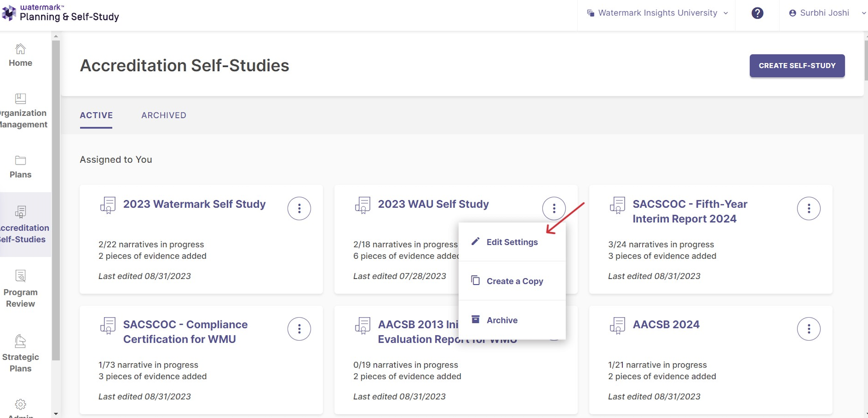This screenshot has width=868, height=418.
Task: Open options menu for 2023 Watermark Self Study
Action: point(299,208)
